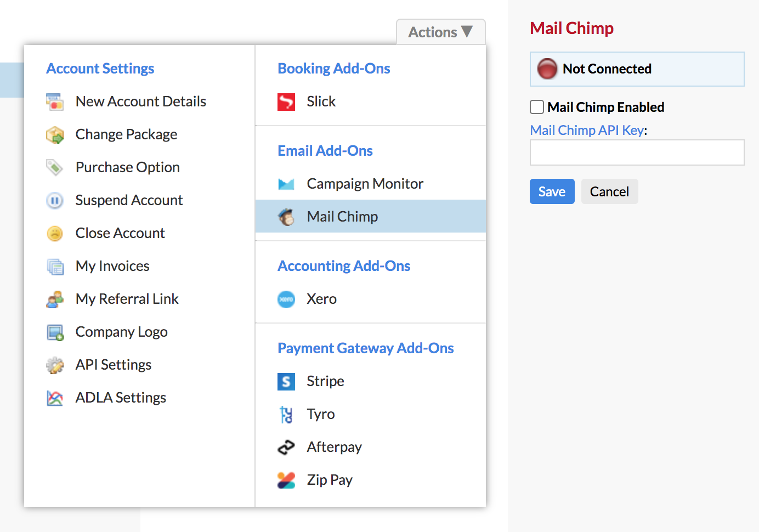759x532 pixels.
Task: Click the Mail Chimp API Key input field
Action: [x=637, y=152]
